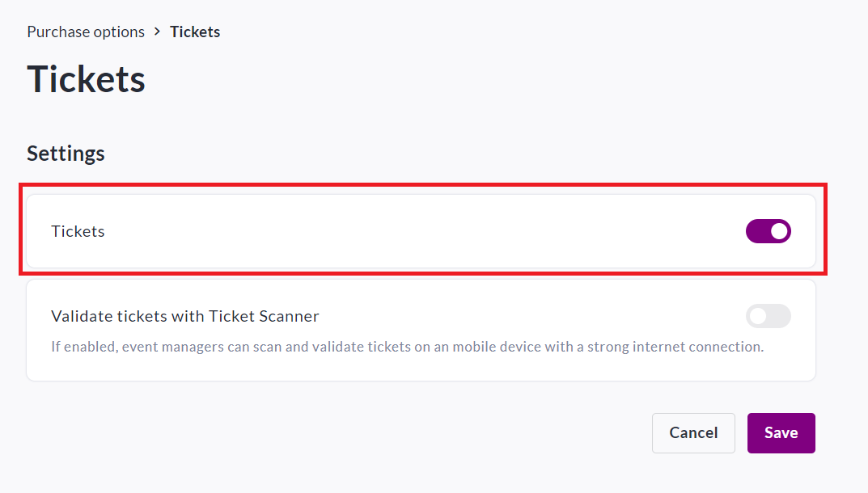Select the Tickets breadcrumb entry
This screenshot has width=868, height=493.
coord(194,32)
